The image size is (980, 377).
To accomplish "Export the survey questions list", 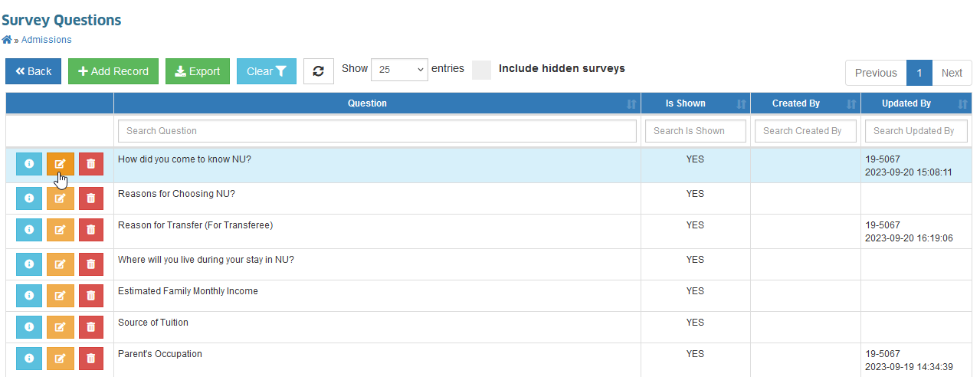I will click(x=198, y=71).
